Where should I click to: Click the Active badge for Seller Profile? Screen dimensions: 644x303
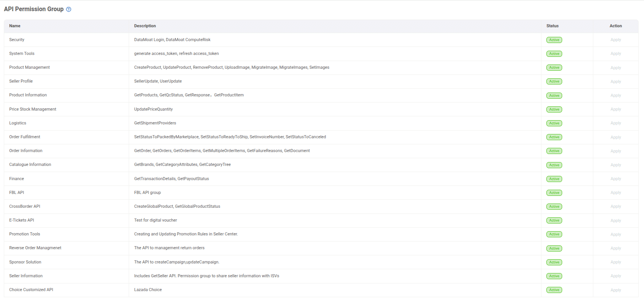[x=554, y=81]
